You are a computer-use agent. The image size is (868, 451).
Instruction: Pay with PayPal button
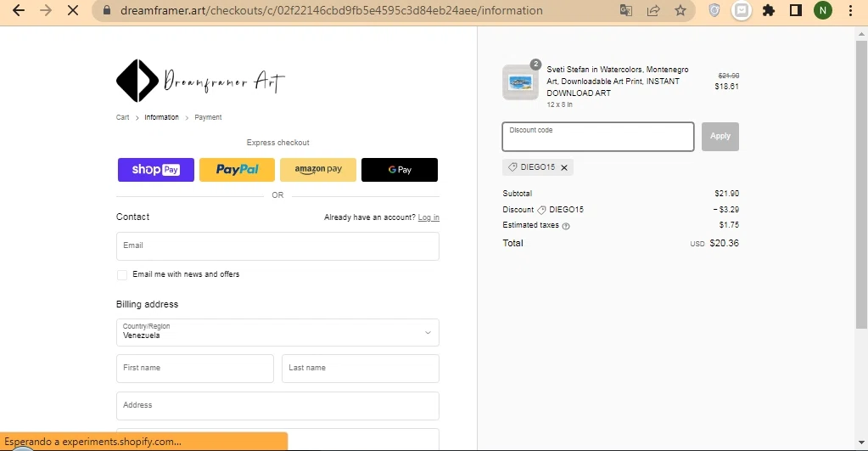click(237, 170)
